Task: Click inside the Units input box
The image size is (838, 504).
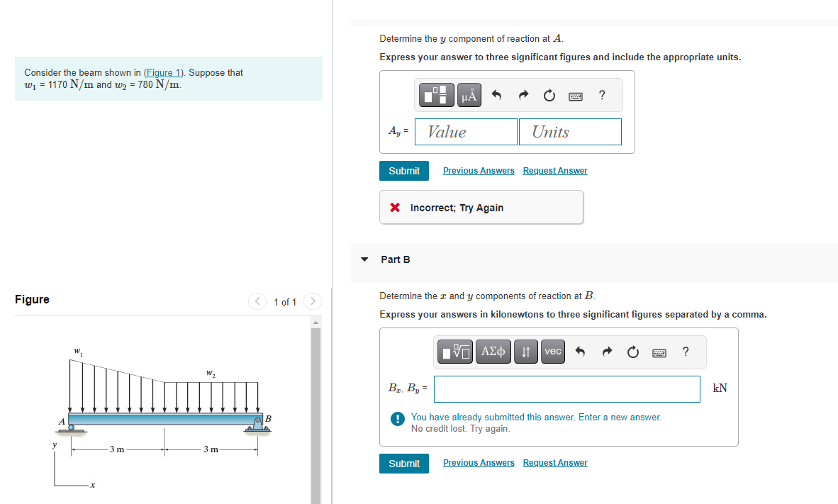Action: coord(570,131)
